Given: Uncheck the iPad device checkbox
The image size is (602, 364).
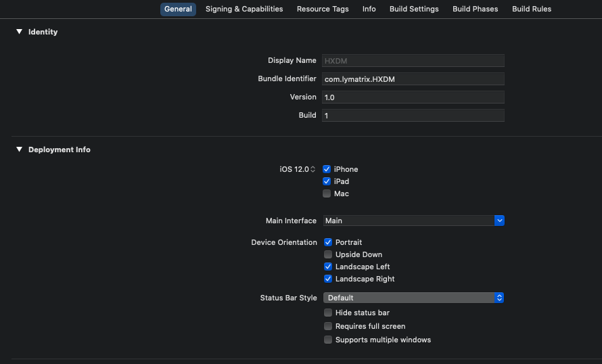Looking at the screenshot, I should click(x=327, y=181).
